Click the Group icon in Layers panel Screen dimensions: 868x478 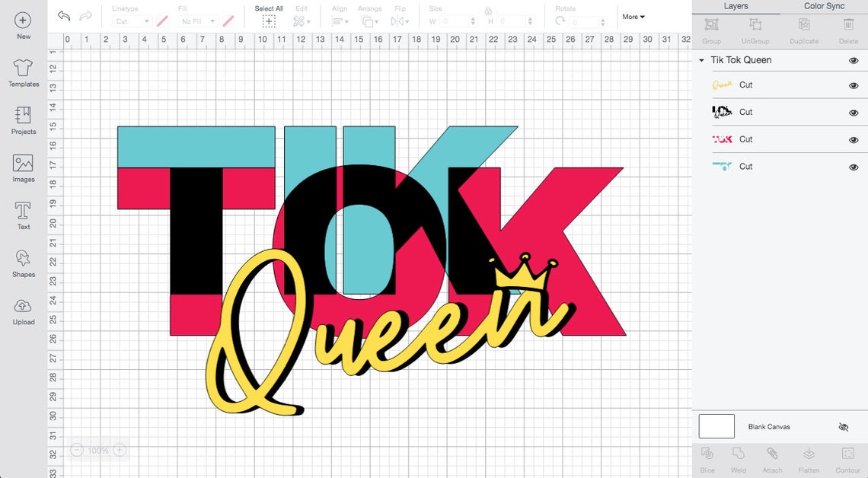coord(711,24)
